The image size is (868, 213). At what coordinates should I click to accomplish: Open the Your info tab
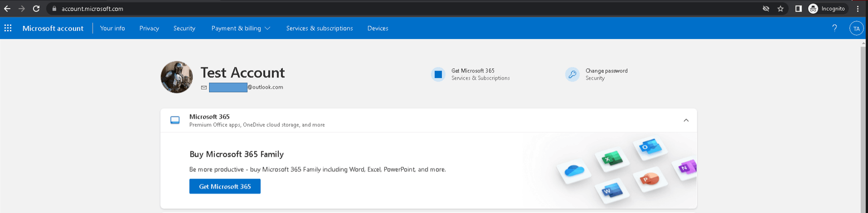pyautogui.click(x=112, y=28)
